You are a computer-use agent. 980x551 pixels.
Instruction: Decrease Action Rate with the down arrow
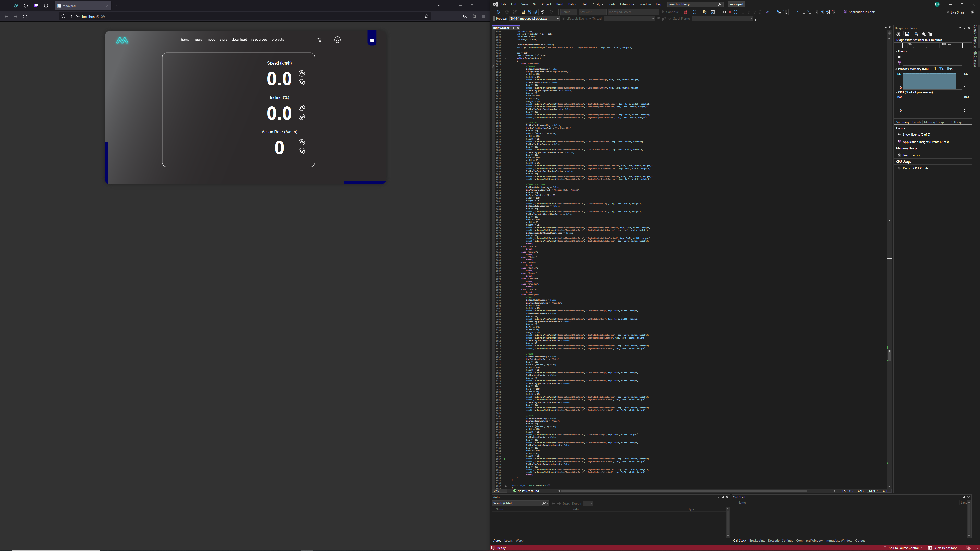pos(302,151)
